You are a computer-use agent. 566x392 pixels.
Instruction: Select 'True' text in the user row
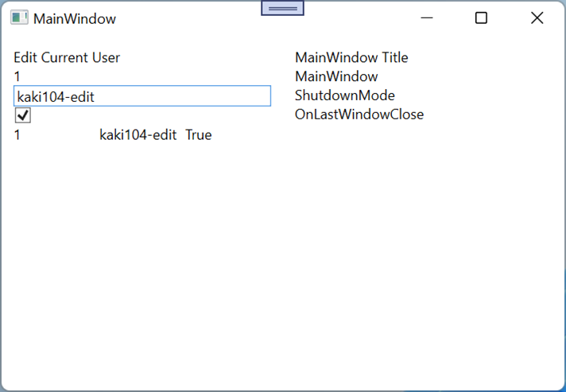pyautogui.click(x=199, y=135)
